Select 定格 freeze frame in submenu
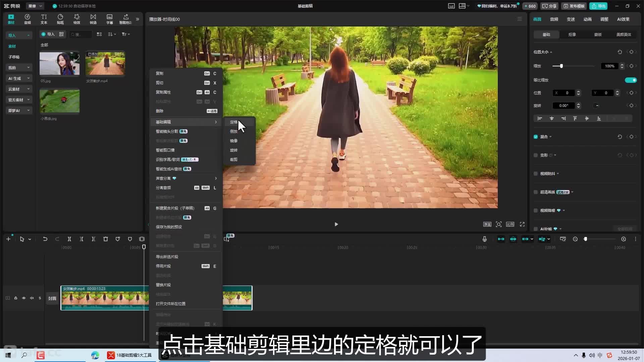This screenshot has width=644, height=362. 234,122
